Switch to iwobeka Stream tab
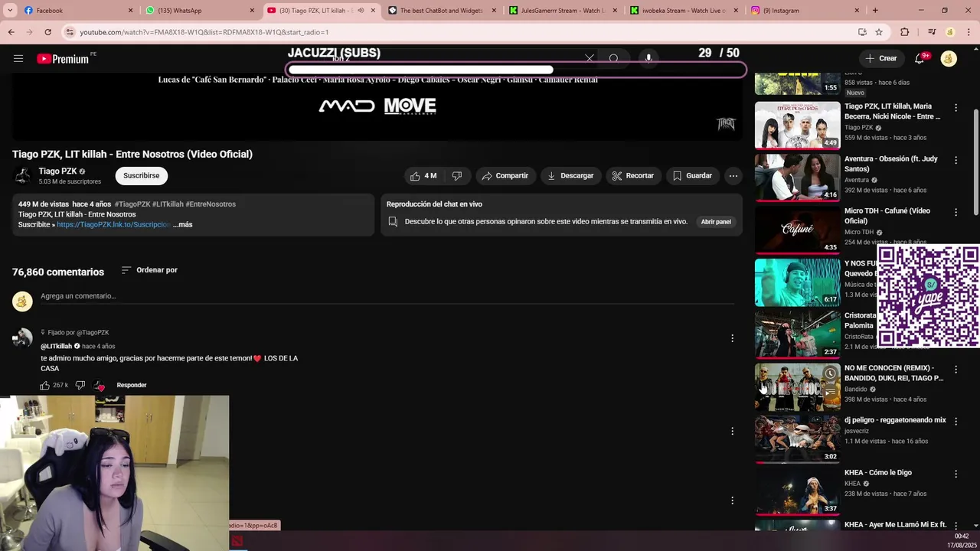 click(683, 11)
